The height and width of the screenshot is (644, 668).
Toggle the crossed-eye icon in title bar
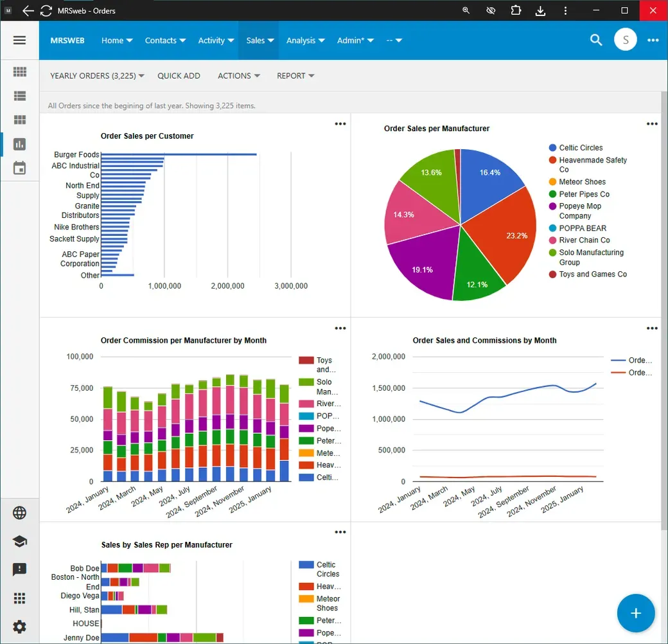491,11
